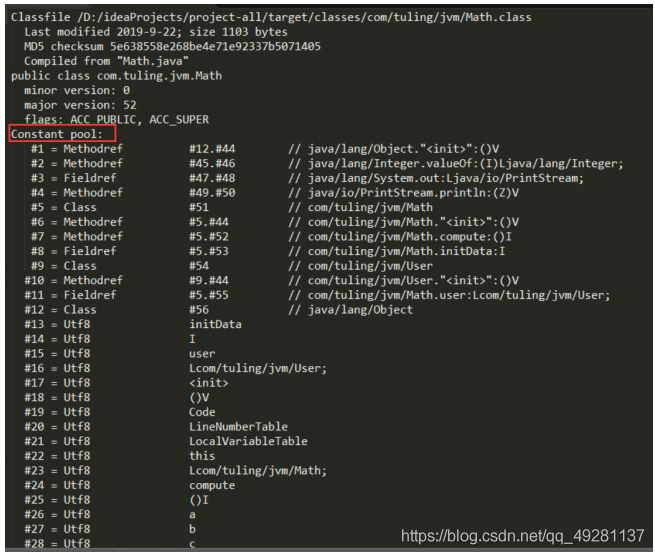
Task: Select the #2 Methodref #45.#46 row
Action: tap(327, 163)
